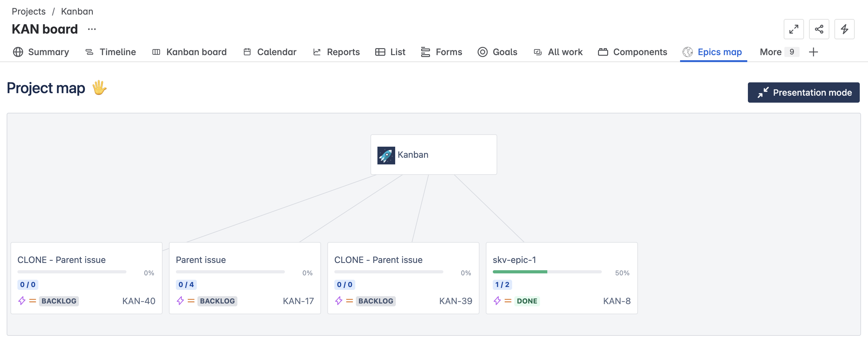Click skv-epic-1 green progress bar

pyautogui.click(x=520, y=272)
